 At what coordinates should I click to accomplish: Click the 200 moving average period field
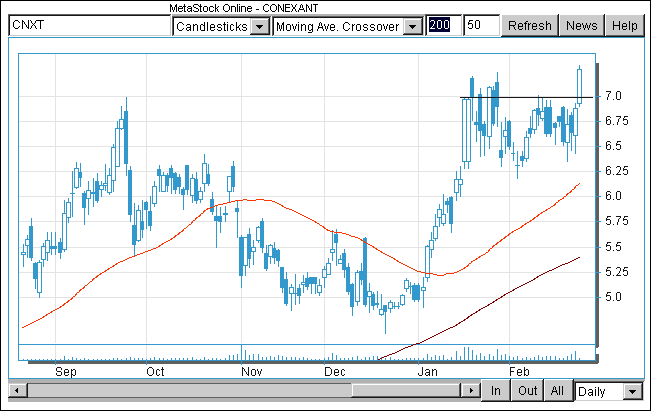click(443, 25)
